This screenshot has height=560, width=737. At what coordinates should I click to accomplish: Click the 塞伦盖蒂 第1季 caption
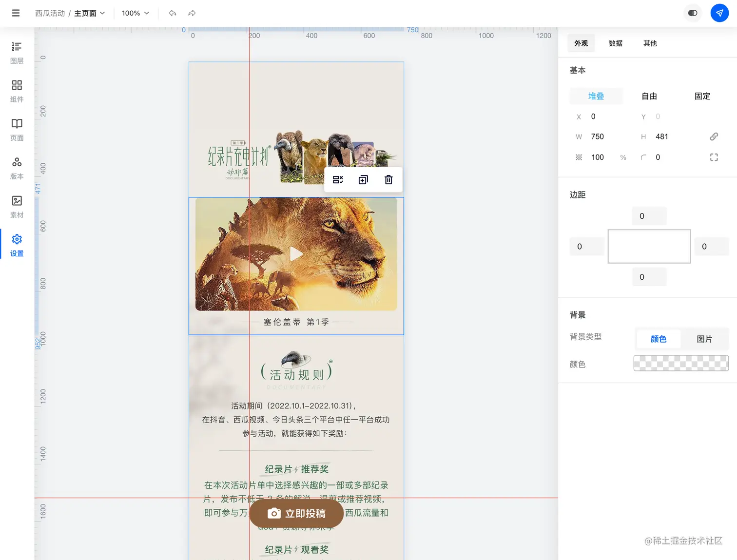pos(296,322)
